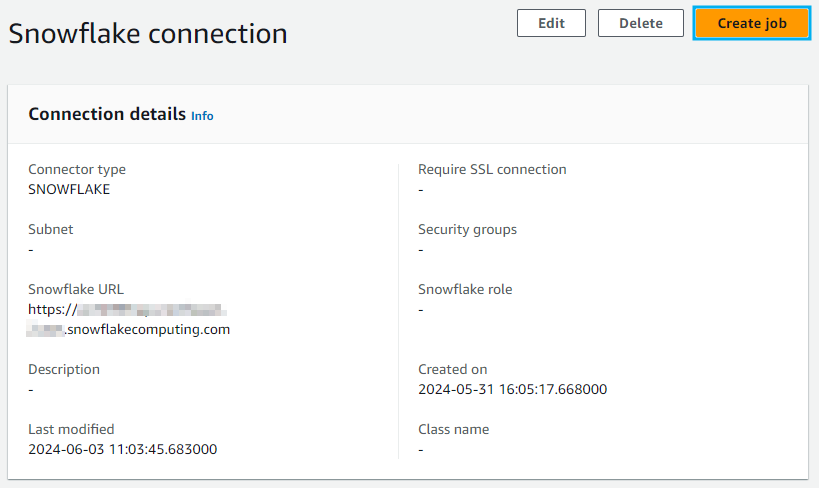
Task: Click the Security groups label
Action: click(x=467, y=229)
